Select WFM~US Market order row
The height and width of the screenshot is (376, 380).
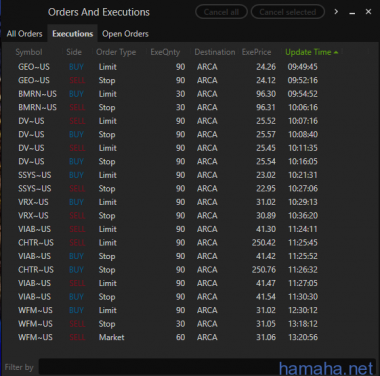click(x=190, y=337)
